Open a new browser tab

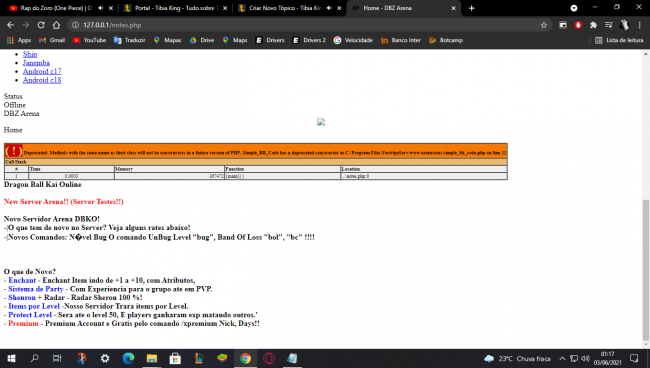pos(471,8)
